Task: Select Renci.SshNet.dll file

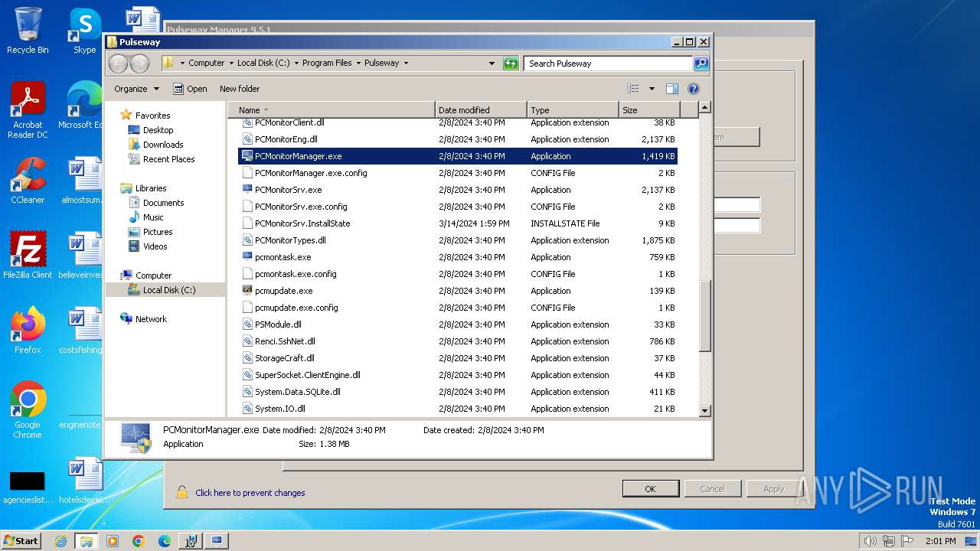Action: tap(458, 341)
